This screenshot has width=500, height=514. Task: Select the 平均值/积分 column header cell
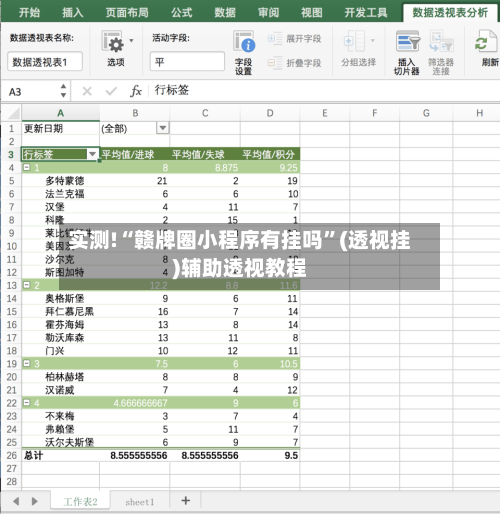(x=270, y=154)
